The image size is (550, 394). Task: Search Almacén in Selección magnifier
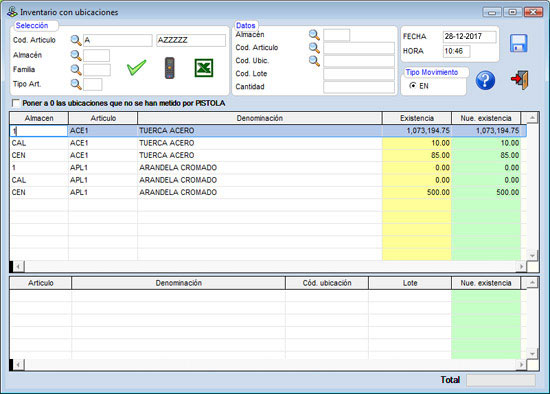click(x=76, y=55)
